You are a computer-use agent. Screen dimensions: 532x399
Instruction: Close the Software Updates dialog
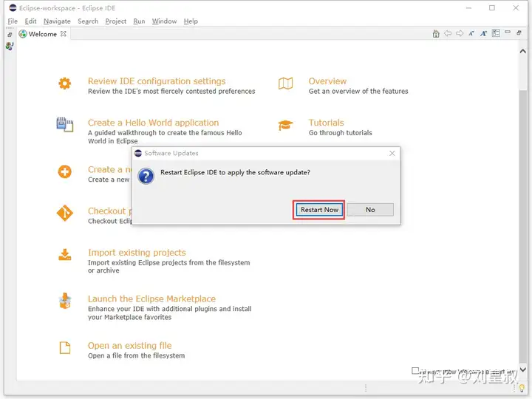click(x=392, y=154)
